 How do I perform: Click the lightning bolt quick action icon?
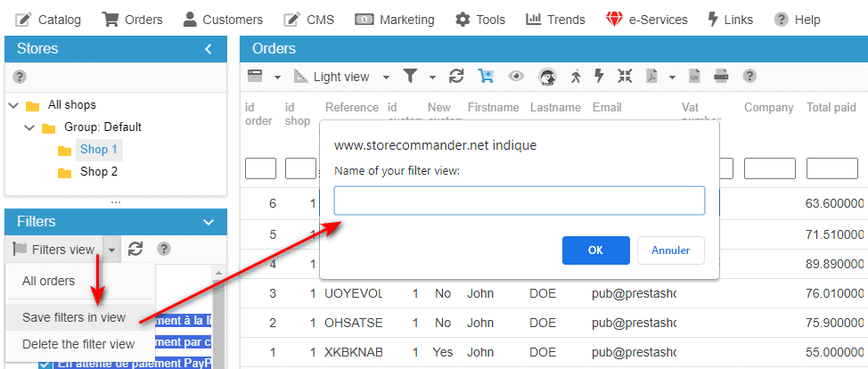click(599, 77)
